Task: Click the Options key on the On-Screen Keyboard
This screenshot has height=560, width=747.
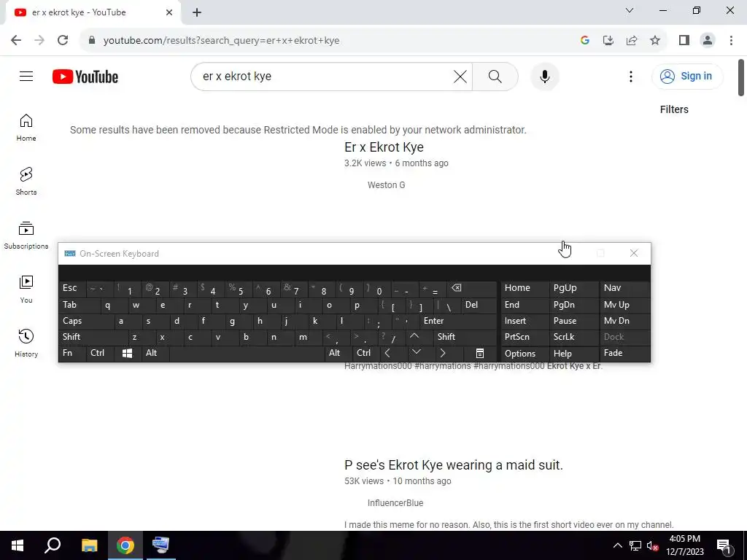Action: 525,354
